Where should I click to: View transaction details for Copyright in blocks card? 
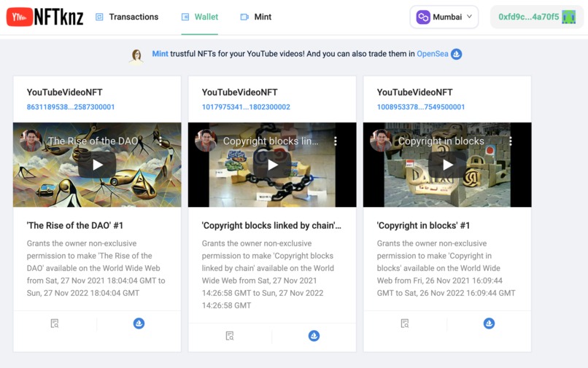coord(405,324)
